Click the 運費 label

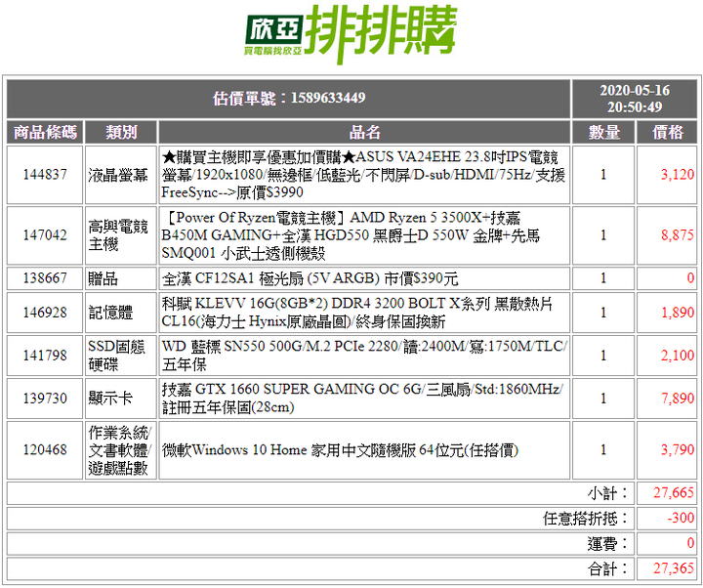pos(607,544)
